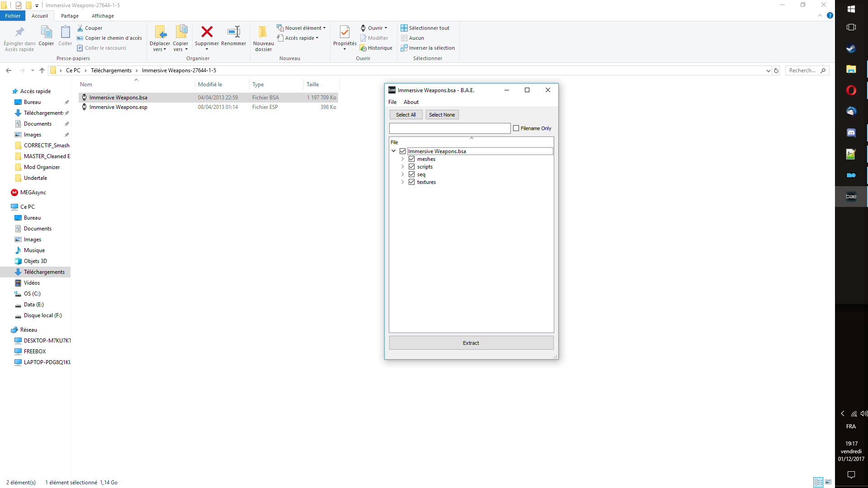Click Historique in the Ouvrir group

[x=376, y=48]
